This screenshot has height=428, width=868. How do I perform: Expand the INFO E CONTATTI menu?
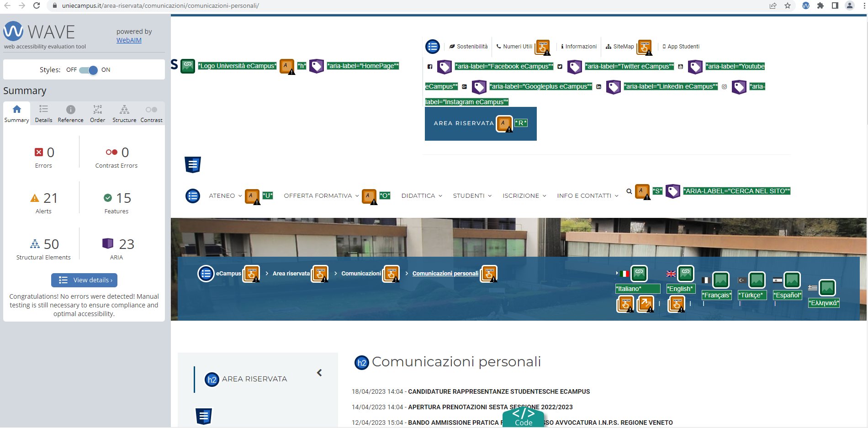pyautogui.click(x=587, y=196)
